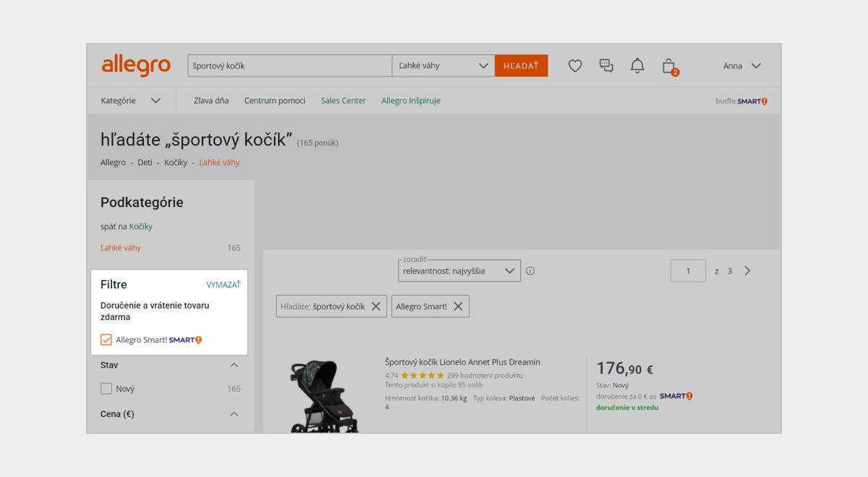This screenshot has width=868, height=477.
Task: Open the favorites heart icon
Action: pos(575,66)
